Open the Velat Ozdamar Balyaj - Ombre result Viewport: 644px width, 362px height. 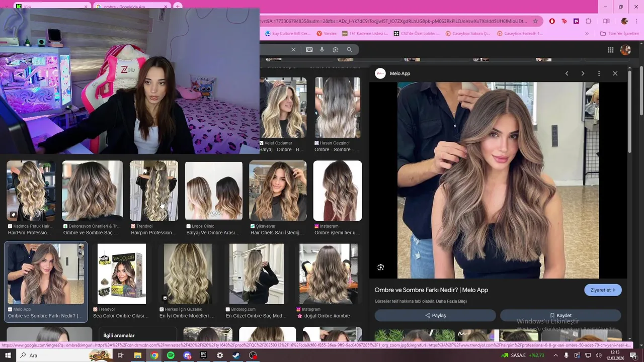click(283, 115)
